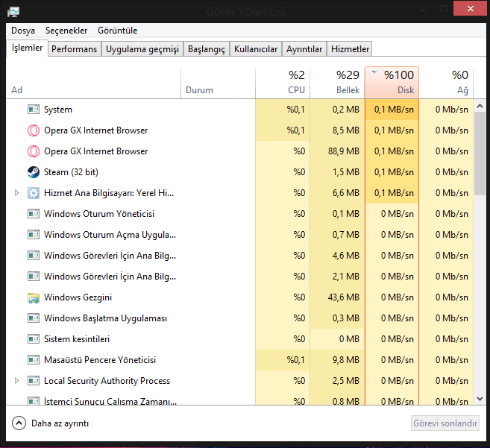Switch to the Uygulama geçmişi tab
490x448 pixels.
point(142,49)
